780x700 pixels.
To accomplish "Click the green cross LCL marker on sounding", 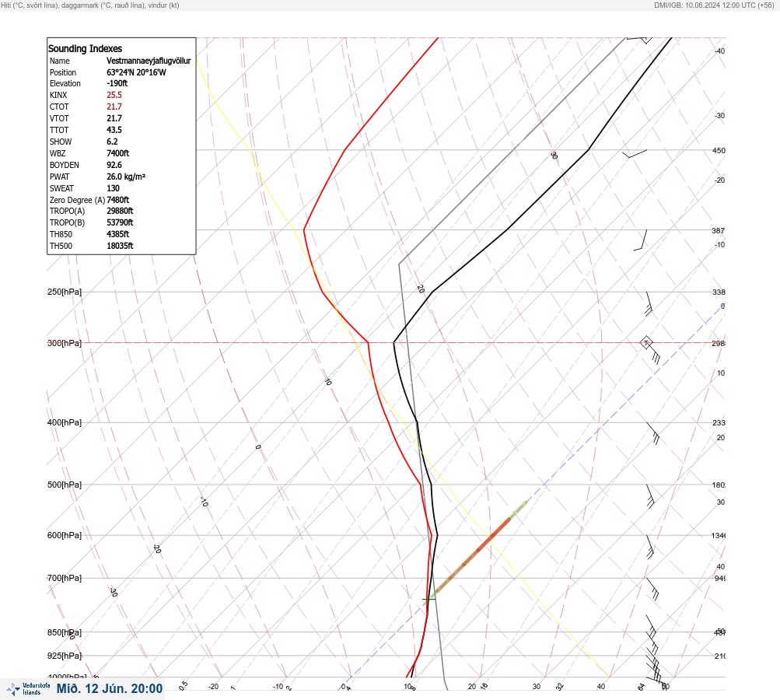I will (x=428, y=599).
